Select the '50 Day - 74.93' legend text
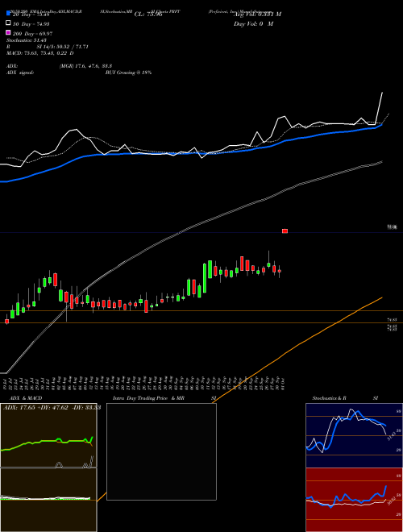 tap(31, 23)
